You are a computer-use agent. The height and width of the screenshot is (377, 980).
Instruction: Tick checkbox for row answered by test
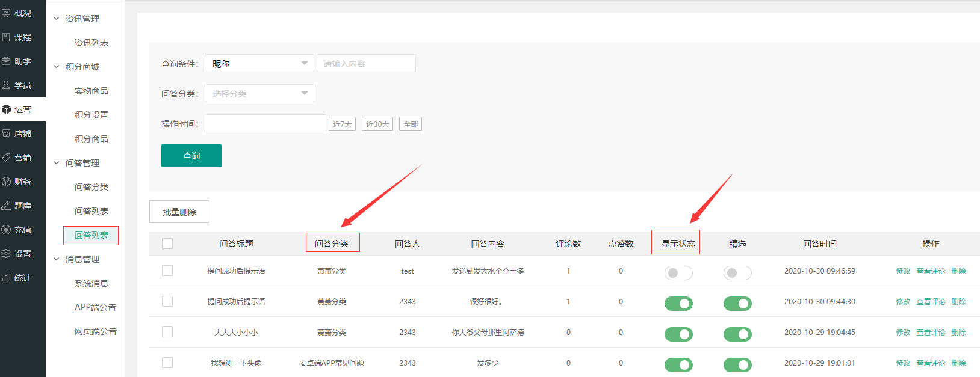pyautogui.click(x=167, y=271)
